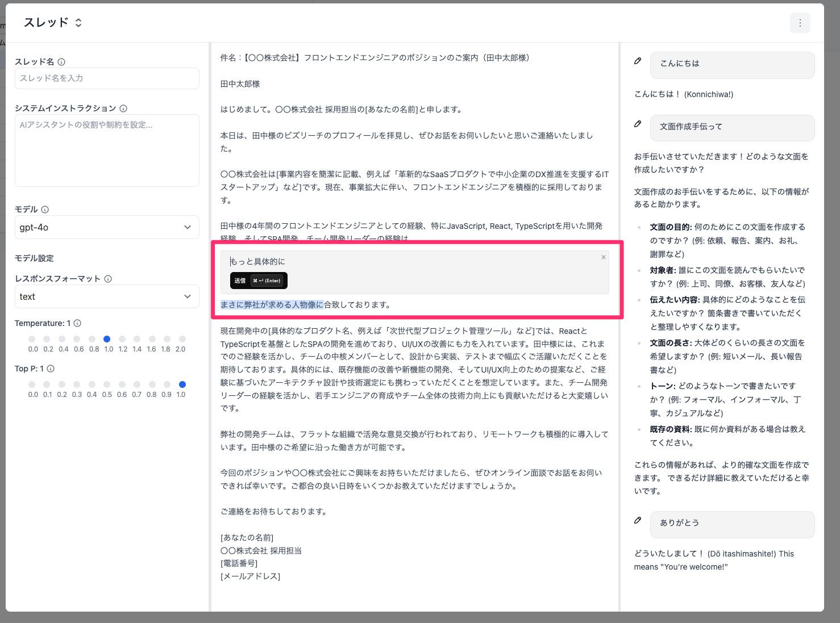840x623 pixels.
Task: Click the 田中太郎様 greeting line
Action: (240, 84)
